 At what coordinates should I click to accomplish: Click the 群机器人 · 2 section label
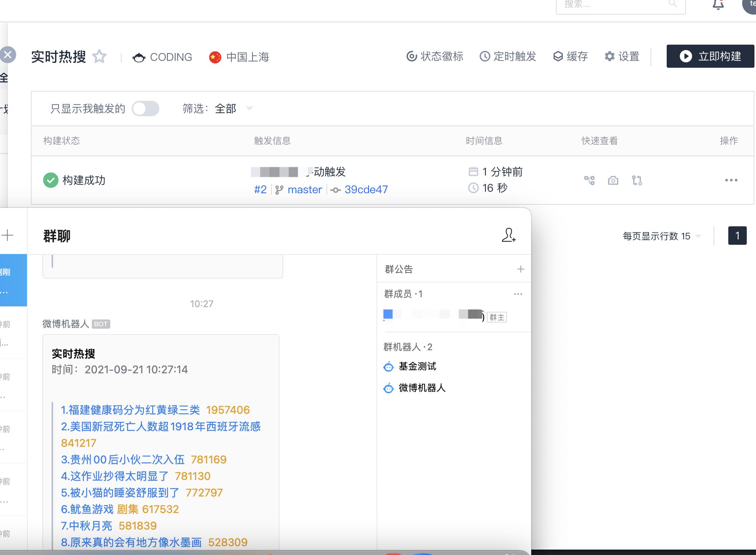[x=408, y=347]
